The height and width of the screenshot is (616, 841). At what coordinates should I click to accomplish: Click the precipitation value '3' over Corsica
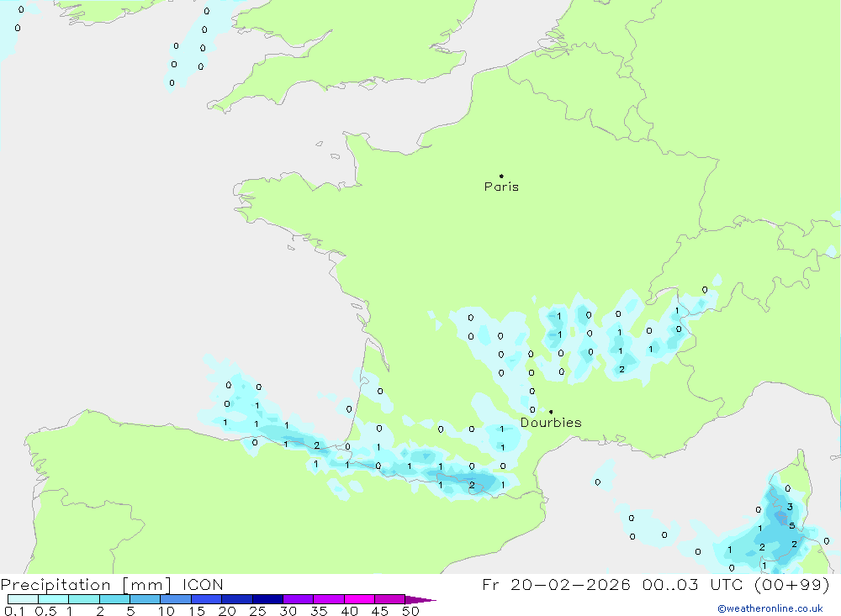point(790,507)
